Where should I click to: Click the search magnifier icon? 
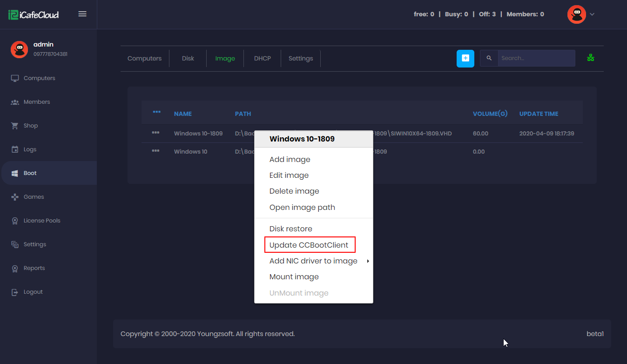pos(489,58)
